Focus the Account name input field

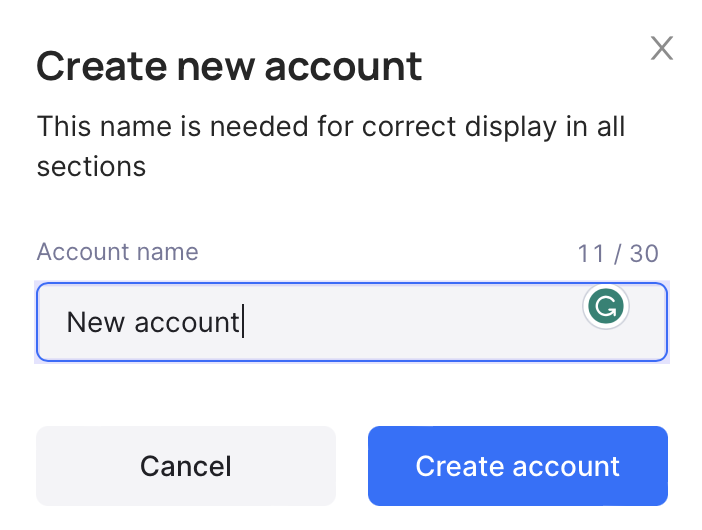[x=352, y=322]
